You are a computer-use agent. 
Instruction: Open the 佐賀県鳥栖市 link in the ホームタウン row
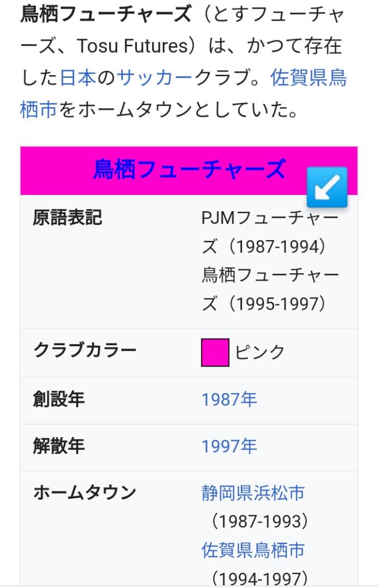pos(253,550)
